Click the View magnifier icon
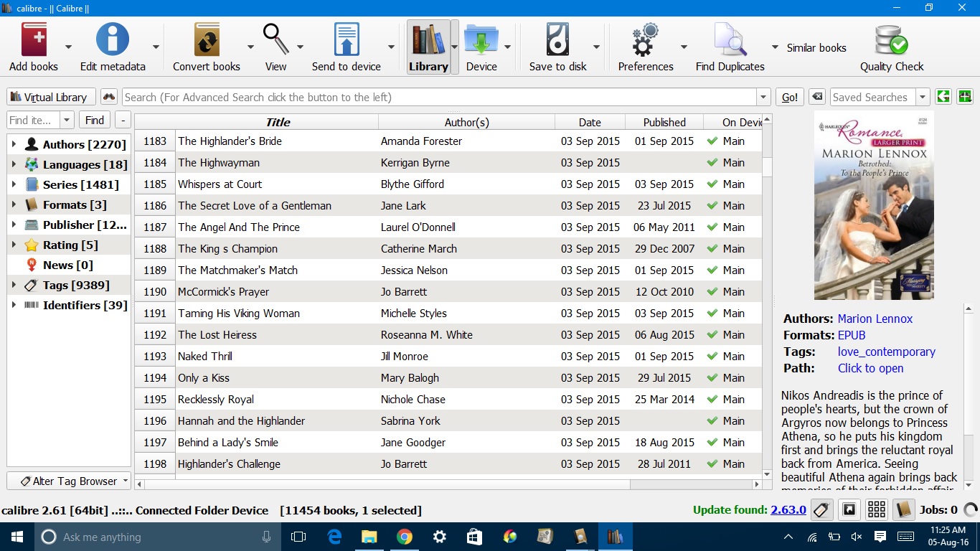This screenshot has width=980, height=551. [275, 39]
